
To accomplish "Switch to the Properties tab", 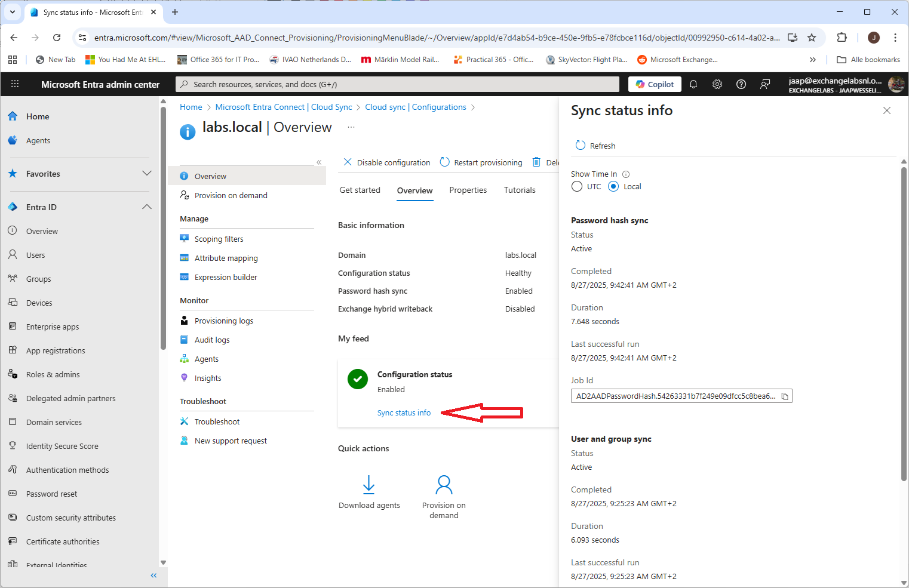I will click(x=468, y=190).
